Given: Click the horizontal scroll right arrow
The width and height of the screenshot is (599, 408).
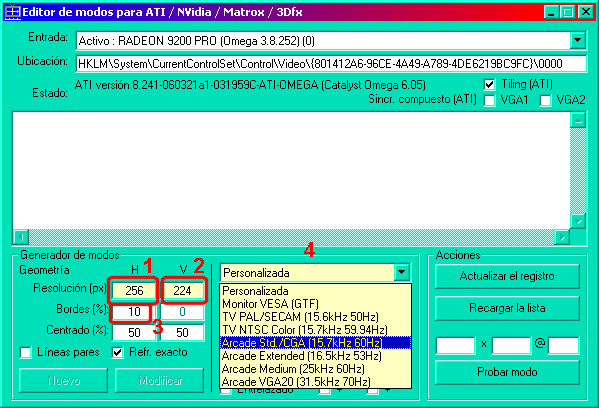Looking at the screenshot, I should coord(562,237).
